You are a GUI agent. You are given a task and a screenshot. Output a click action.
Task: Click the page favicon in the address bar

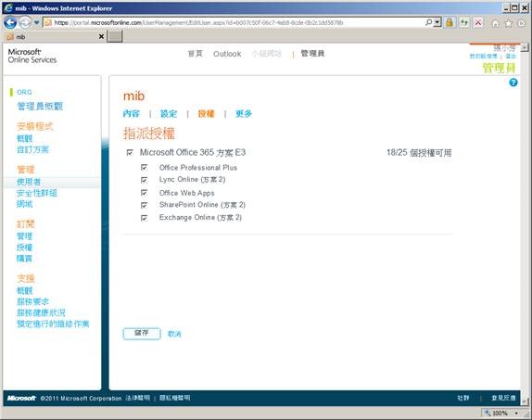(48, 23)
